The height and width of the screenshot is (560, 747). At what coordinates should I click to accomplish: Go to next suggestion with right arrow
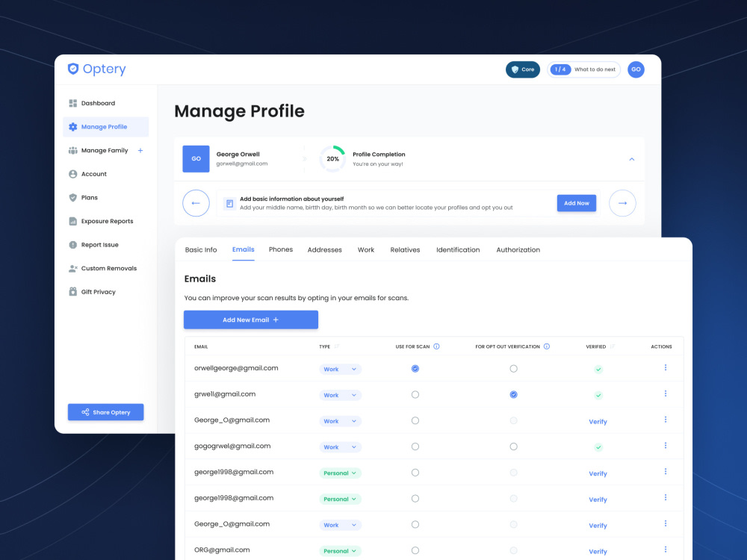pos(623,203)
